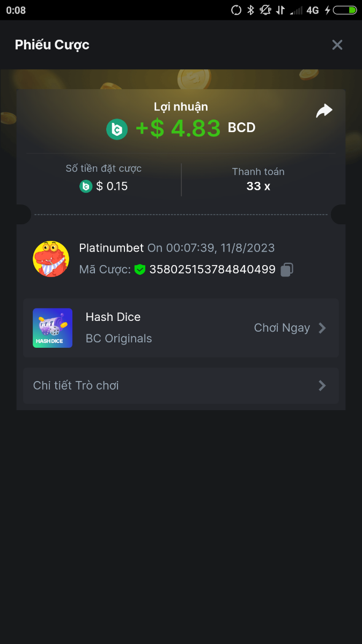
Task: Tap the +$ 4.83 profit amount
Action: point(178,129)
